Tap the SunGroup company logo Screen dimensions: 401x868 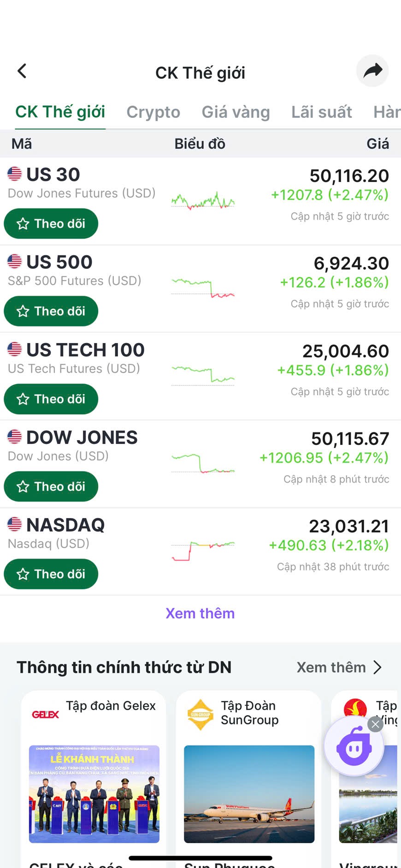tap(200, 714)
